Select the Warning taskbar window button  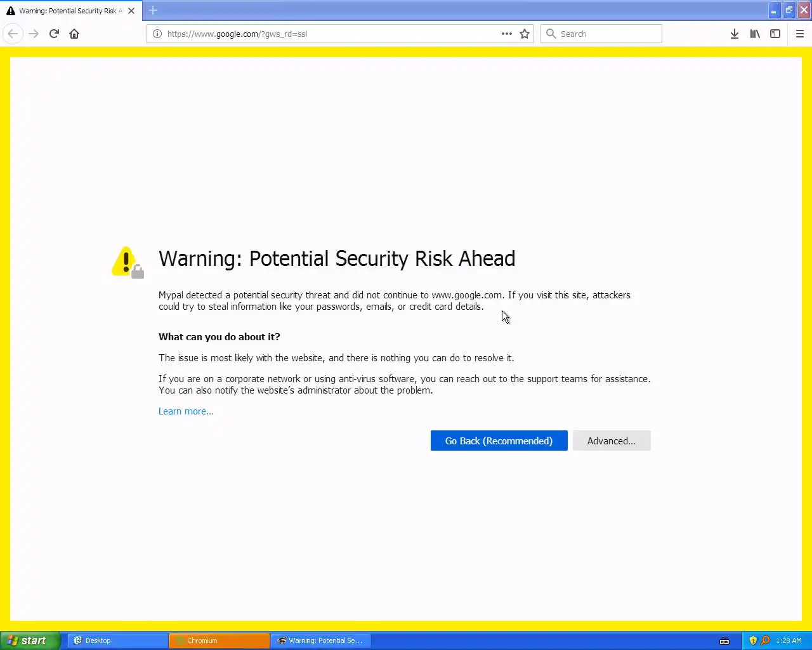click(x=321, y=640)
